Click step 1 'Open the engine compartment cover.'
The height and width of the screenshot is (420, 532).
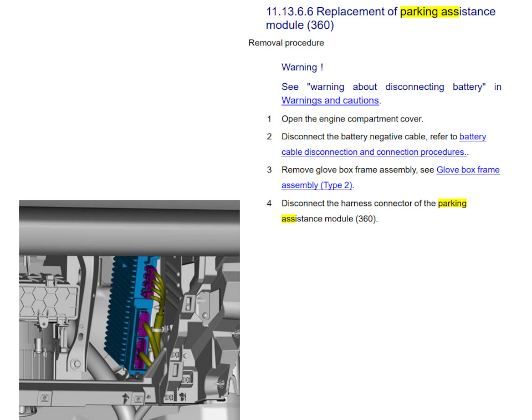tap(352, 119)
